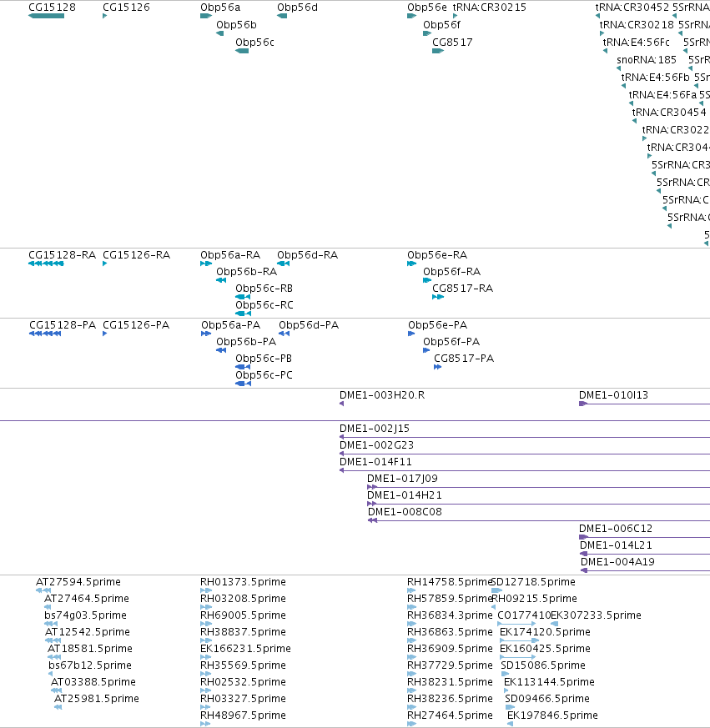Click the EK307233.5prime EST label

[x=596, y=615]
